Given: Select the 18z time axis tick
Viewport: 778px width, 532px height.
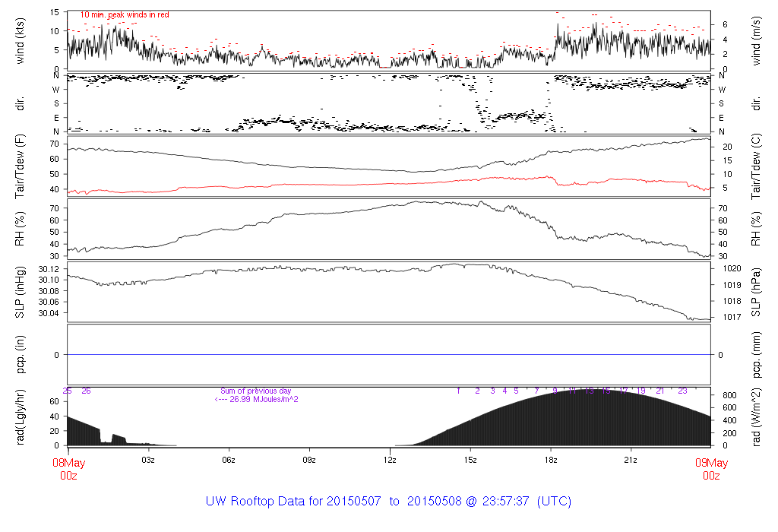Looking at the screenshot, I should (551, 460).
